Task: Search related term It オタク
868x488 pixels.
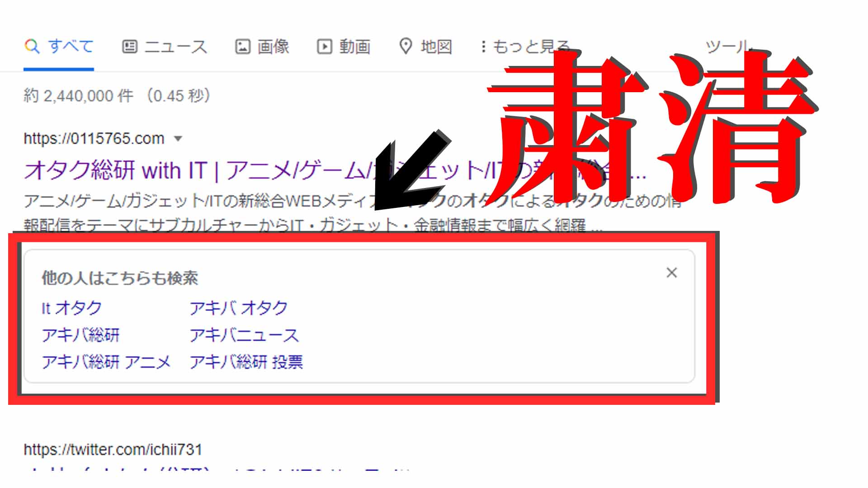Action: point(71,308)
